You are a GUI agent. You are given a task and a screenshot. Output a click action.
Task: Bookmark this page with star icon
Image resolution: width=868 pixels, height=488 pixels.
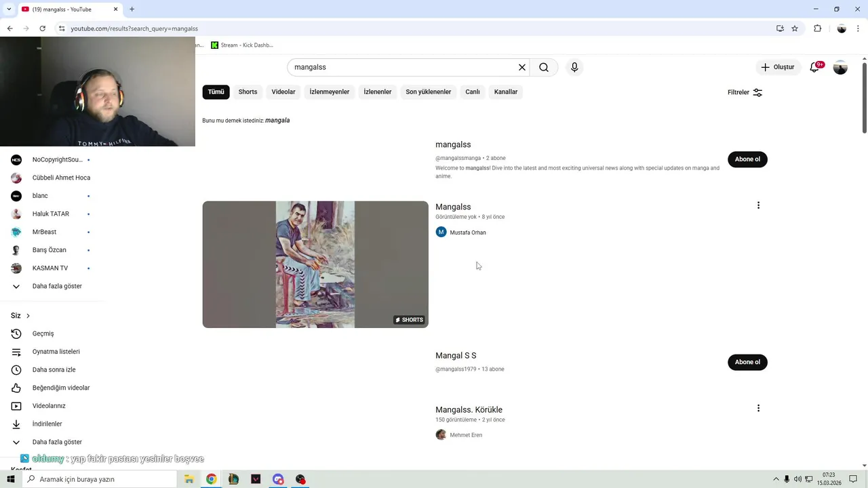pyautogui.click(x=795, y=28)
